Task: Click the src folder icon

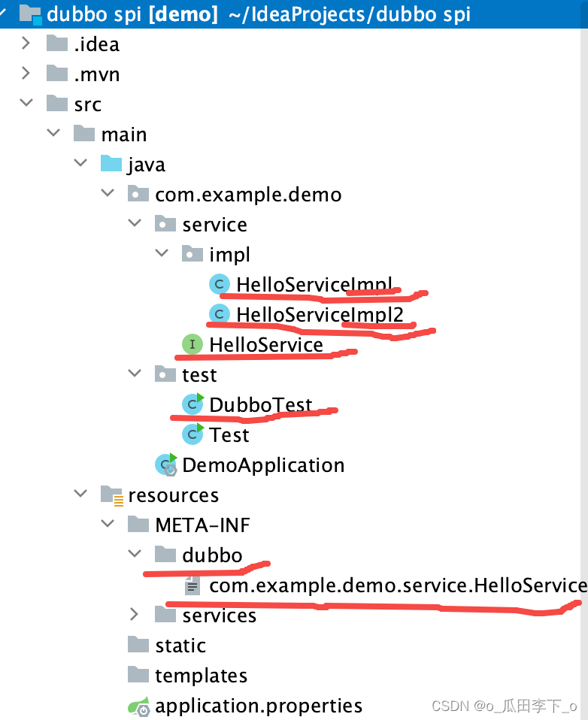Action: pos(57,104)
